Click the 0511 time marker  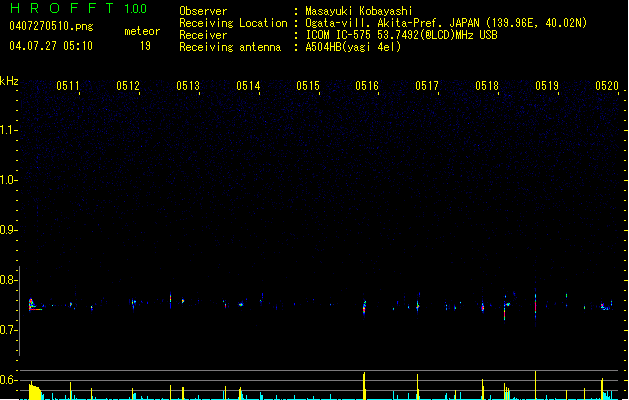pos(68,86)
